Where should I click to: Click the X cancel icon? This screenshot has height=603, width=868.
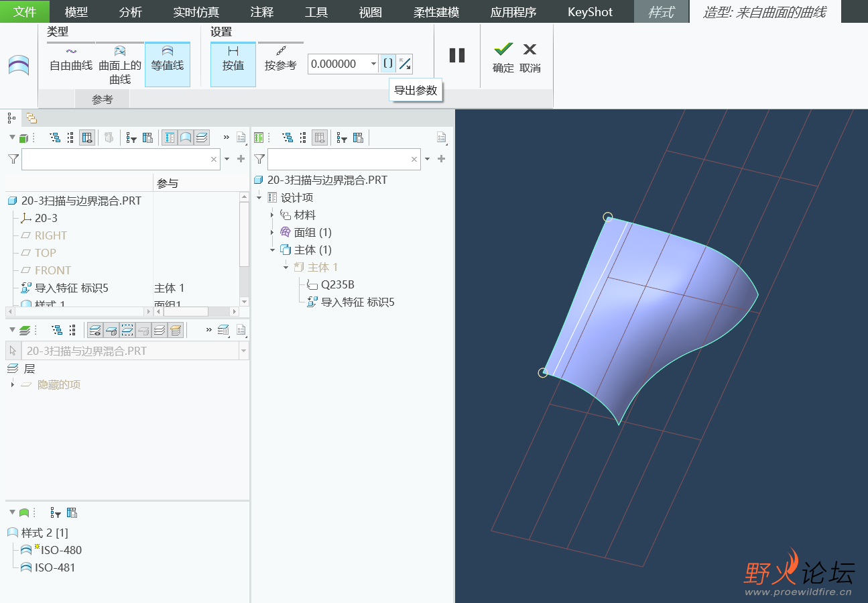point(530,50)
